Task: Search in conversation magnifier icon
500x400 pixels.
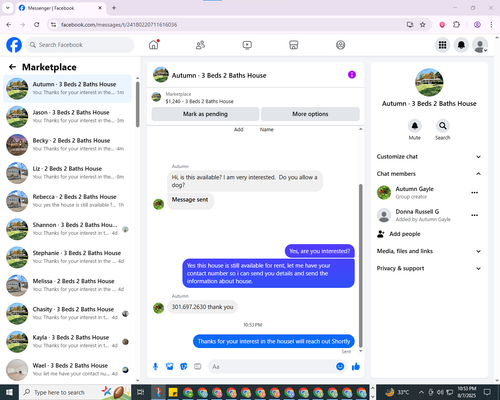Action: (443, 126)
